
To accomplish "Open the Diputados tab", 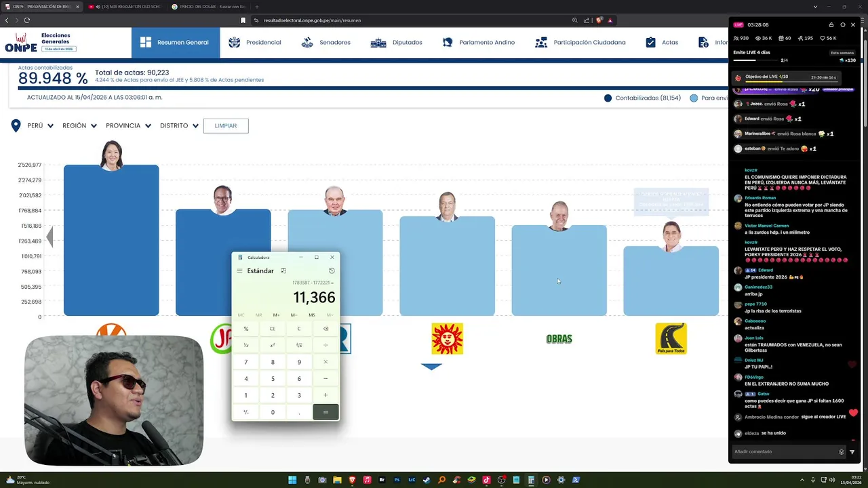I will coord(396,42).
